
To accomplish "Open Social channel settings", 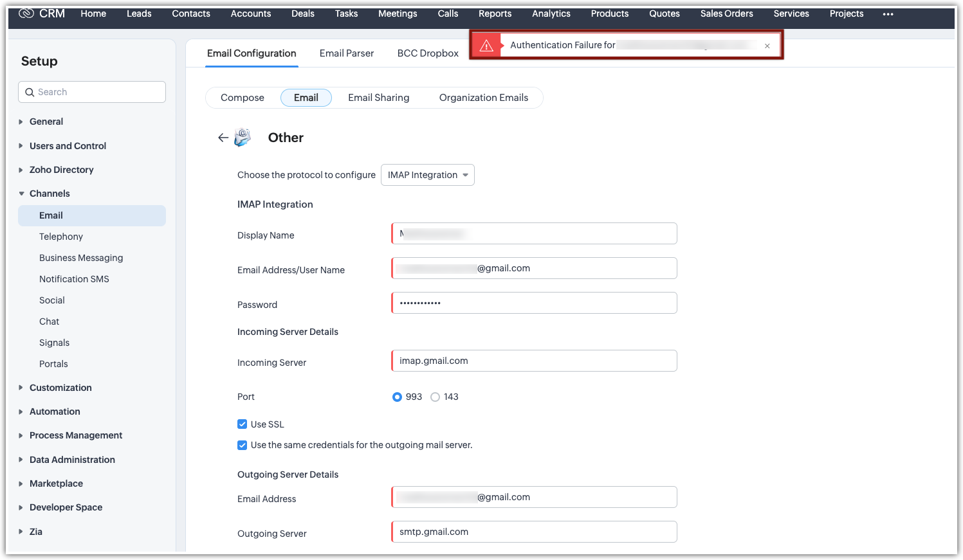I will click(52, 300).
